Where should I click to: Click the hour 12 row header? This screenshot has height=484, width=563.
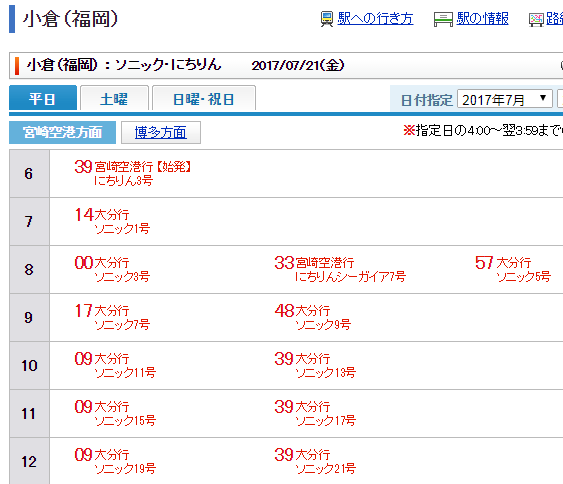(29, 461)
